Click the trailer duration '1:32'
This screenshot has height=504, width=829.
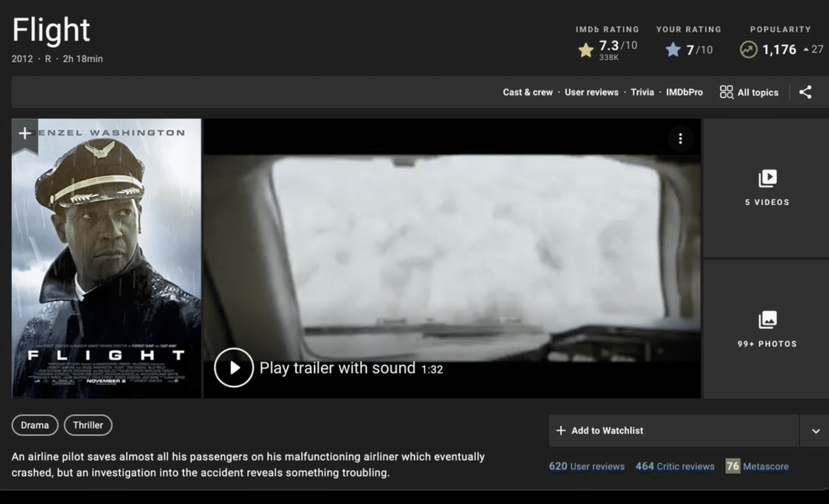pyautogui.click(x=432, y=369)
